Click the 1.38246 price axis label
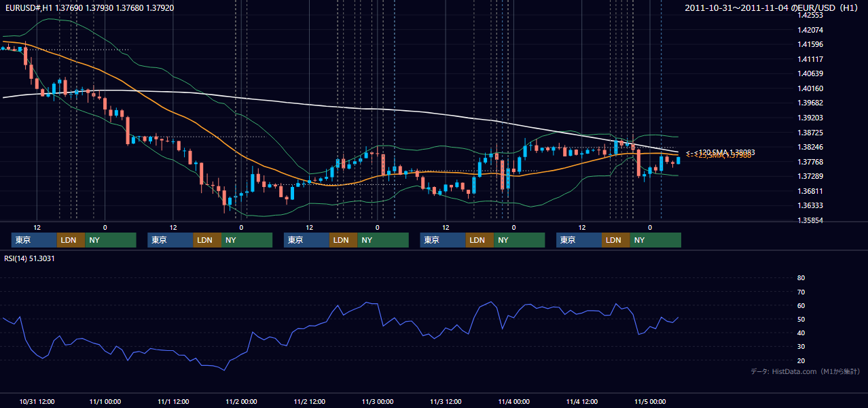Viewport: 868px width, 408px height. tap(810, 147)
